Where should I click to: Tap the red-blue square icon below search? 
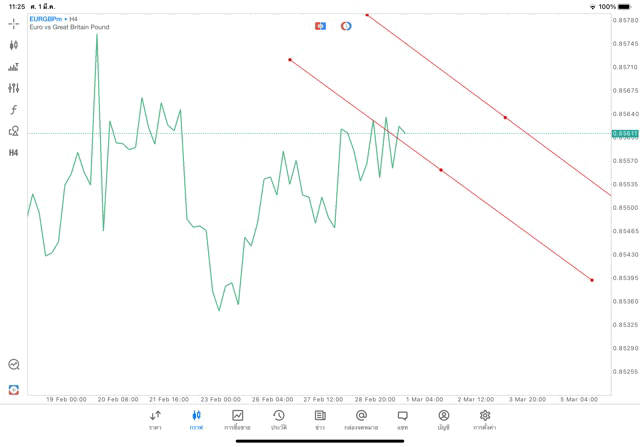click(x=14, y=389)
